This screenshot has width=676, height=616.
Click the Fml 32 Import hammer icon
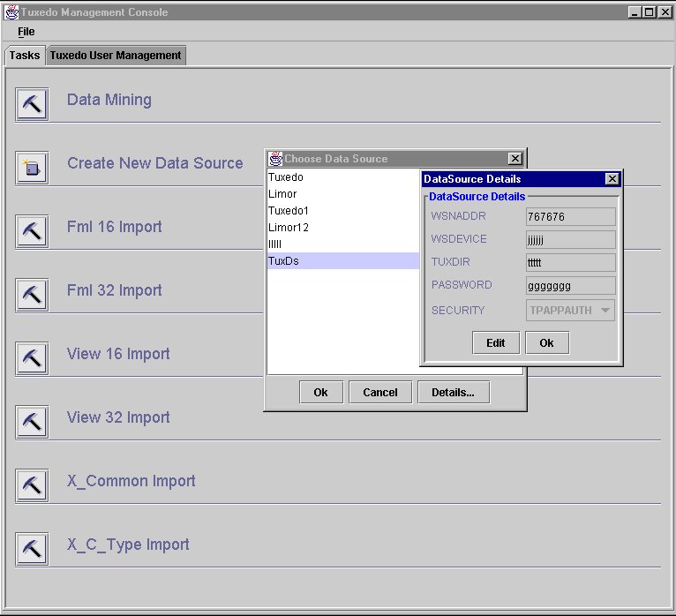point(32,295)
